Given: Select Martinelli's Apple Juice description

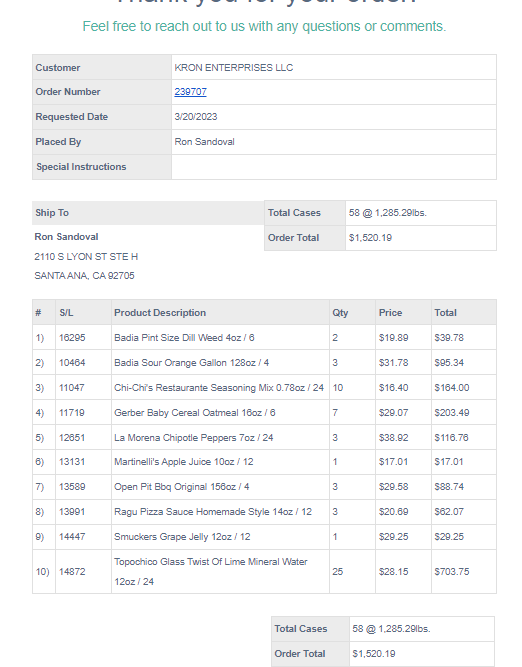Looking at the screenshot, I should [184, 462].
